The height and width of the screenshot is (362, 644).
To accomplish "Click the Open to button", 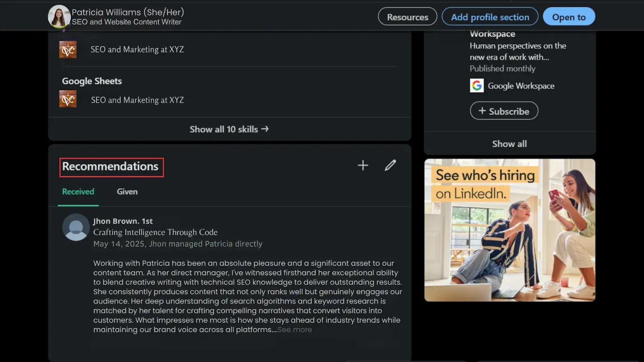I will [x=568, y=17].
